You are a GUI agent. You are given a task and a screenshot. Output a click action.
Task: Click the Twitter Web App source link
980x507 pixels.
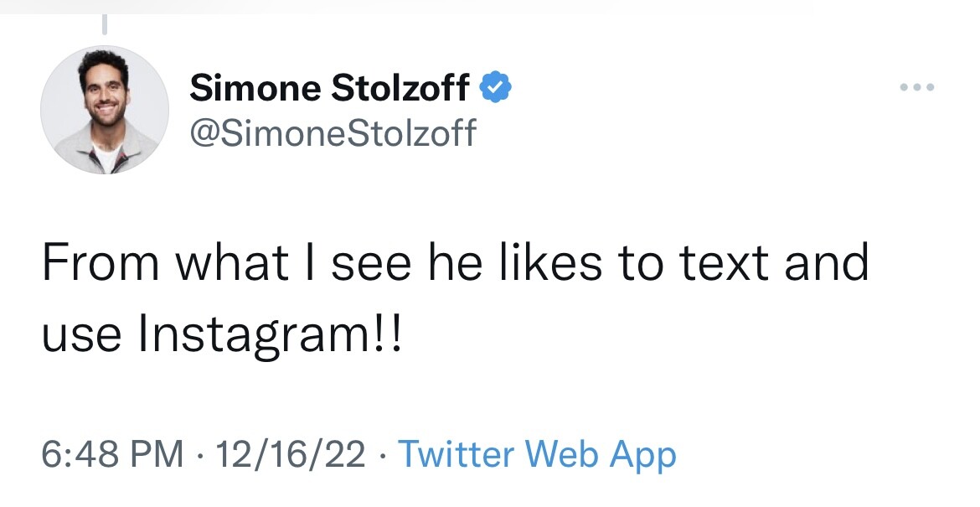point(536,454)
